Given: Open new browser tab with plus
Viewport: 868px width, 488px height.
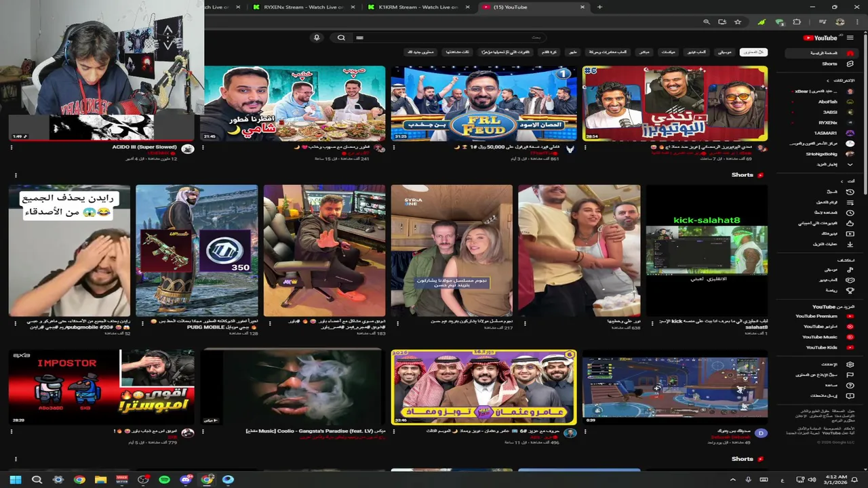Looking at the screenshot, I should coord(599,7).
